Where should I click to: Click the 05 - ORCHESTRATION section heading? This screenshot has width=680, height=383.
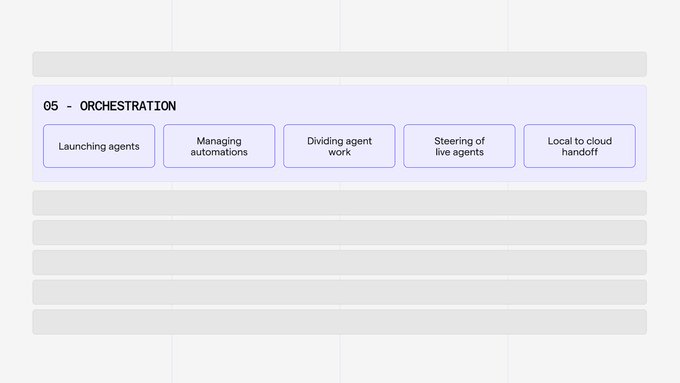(x=110, y=106)
